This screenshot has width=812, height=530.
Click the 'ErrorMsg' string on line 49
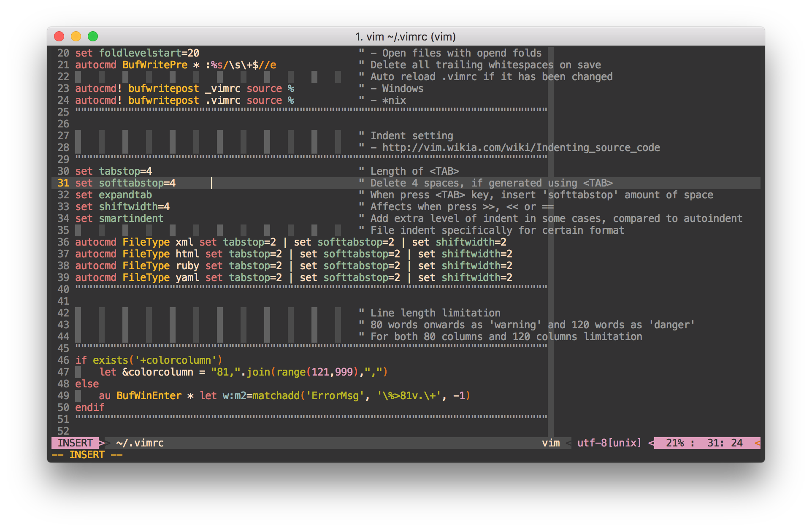coord(335,395)
